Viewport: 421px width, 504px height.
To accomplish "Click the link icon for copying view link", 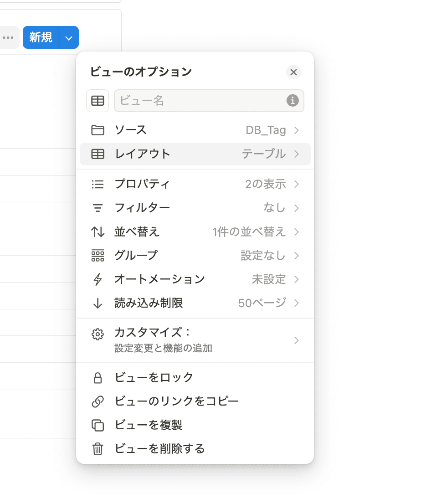I will [x=98, y=401].
